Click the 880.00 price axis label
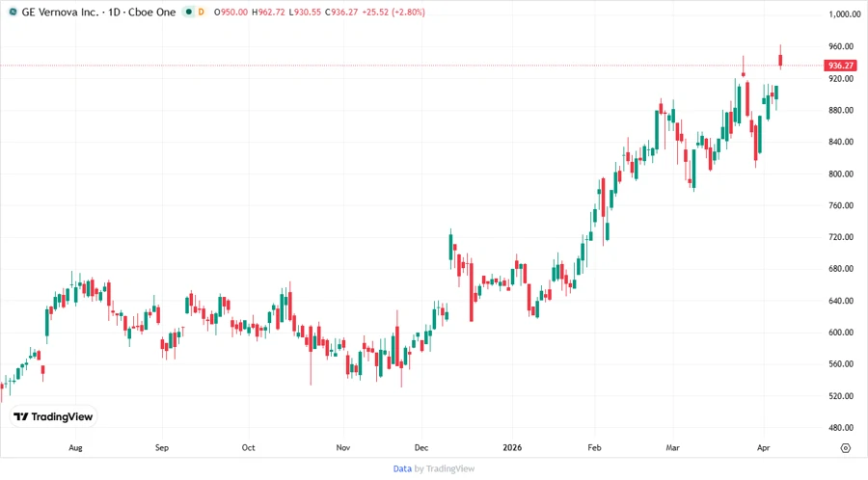Viewport: 868px width, 480px height. (841, 110)
